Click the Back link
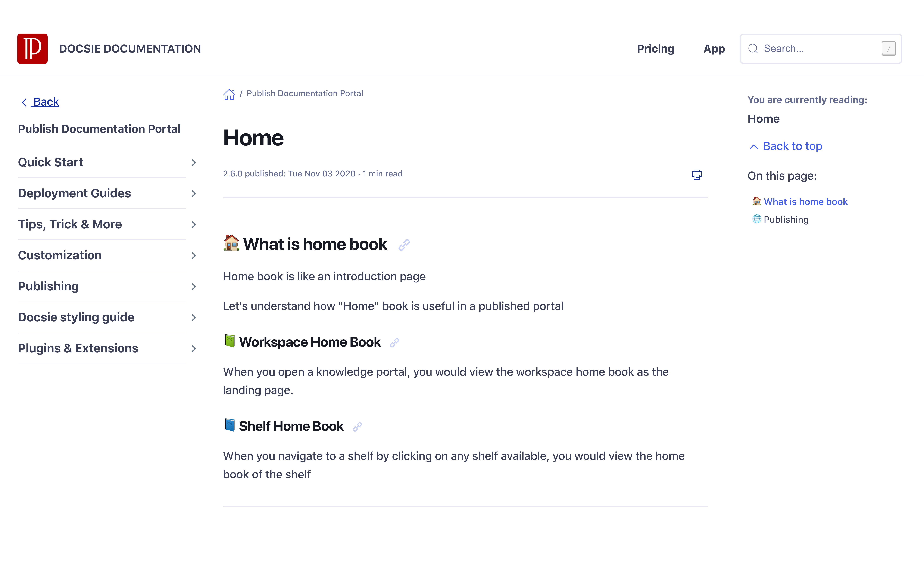 [46, 102]
